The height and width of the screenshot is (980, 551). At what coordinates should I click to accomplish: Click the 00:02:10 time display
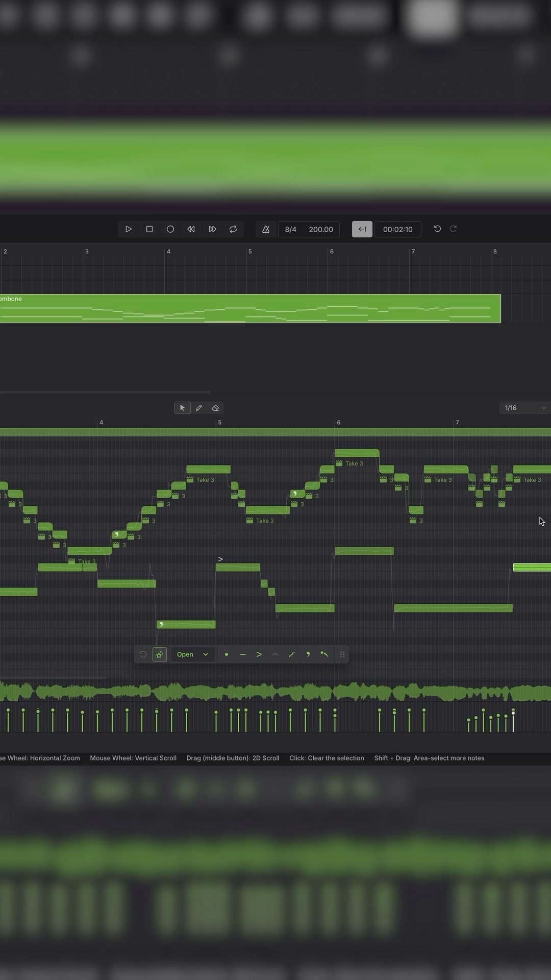[398, 229]
